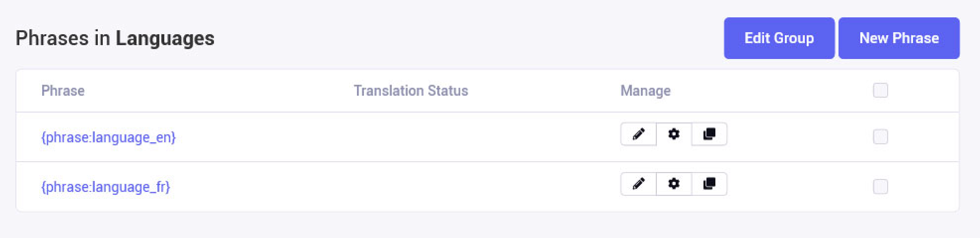Open the {phrase:language_en} link
This screenshot has width=980, height=238.
(109, 137)
